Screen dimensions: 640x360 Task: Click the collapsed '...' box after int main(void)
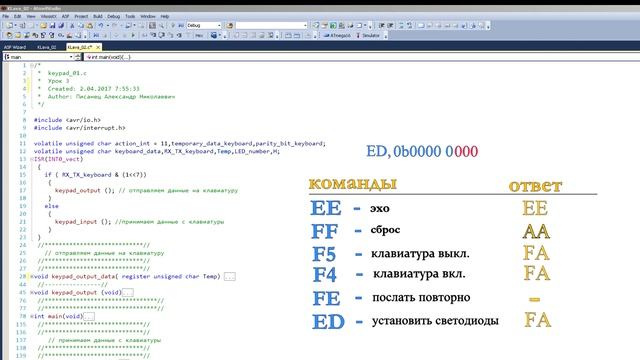[x=89, y=316]
